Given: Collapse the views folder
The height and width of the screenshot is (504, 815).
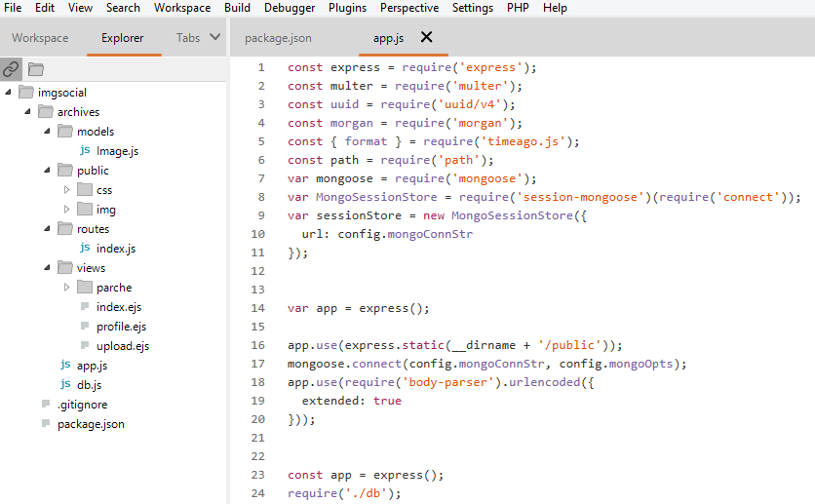Looking at the screenshot, I should click(x=47, y=267).
